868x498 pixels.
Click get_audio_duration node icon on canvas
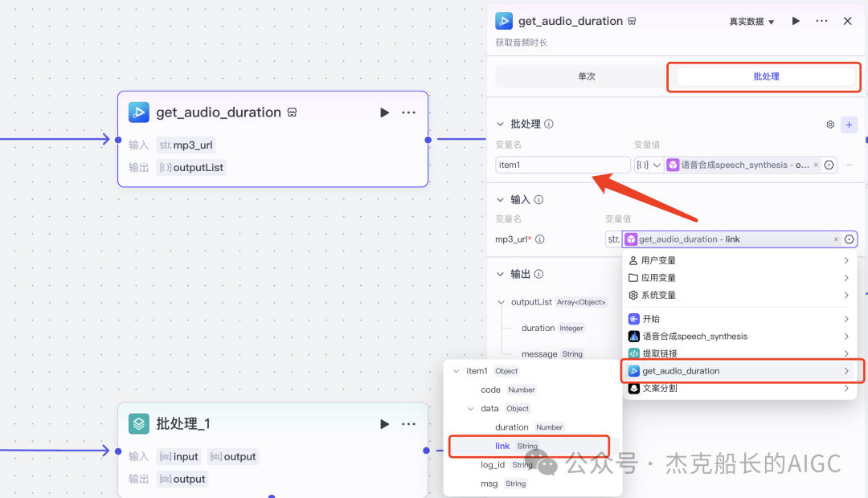coord(139,112)
